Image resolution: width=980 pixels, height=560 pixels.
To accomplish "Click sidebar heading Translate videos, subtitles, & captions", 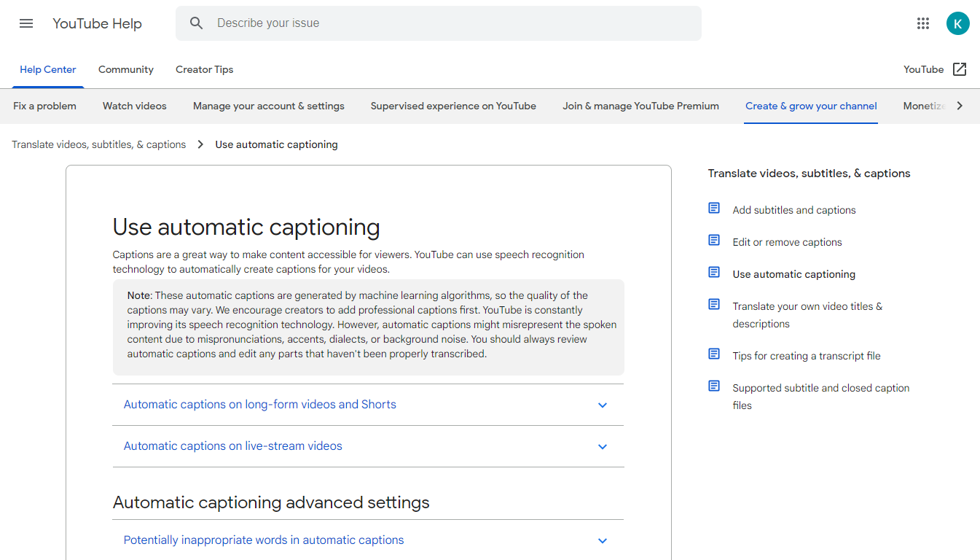I will [x=810, y=174].
